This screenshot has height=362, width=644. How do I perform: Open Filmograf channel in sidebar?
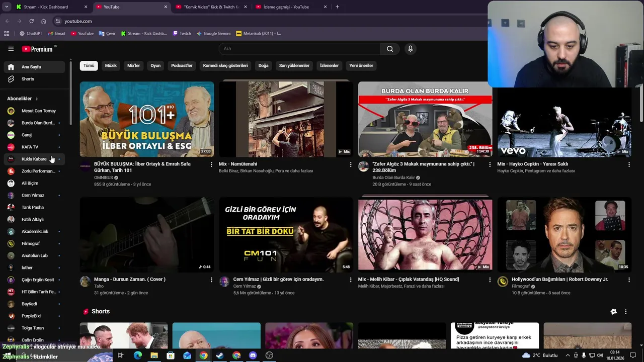(x=35, y=243)
